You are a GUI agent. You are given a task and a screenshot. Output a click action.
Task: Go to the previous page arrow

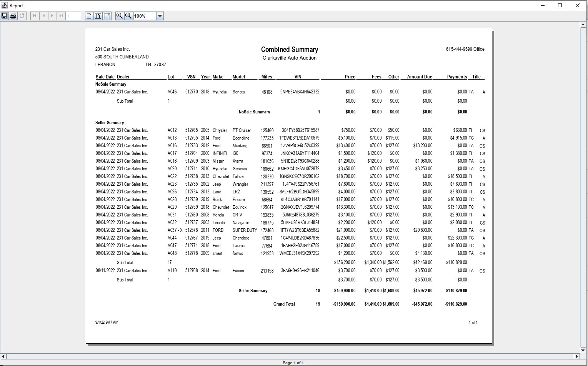click(43, 16)
